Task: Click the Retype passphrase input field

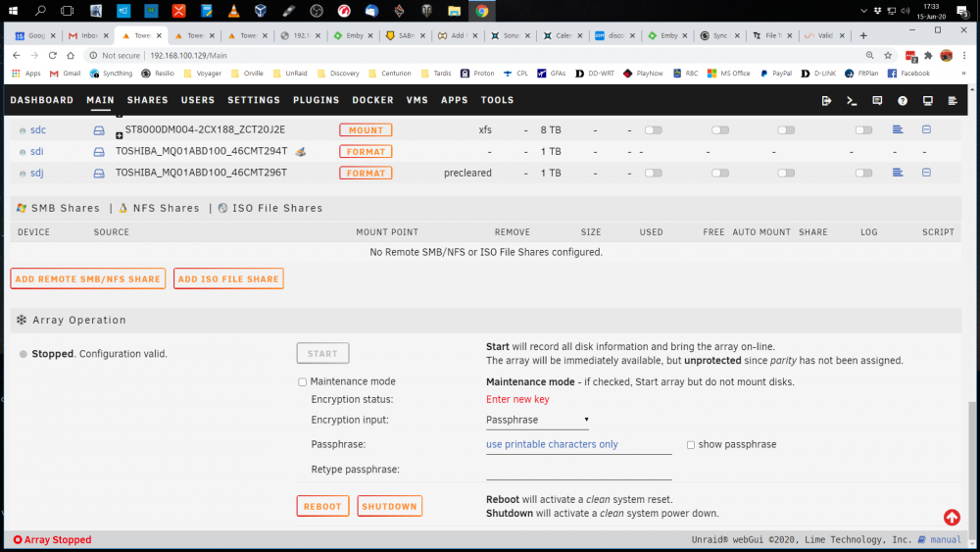Action: [x=579, y=470]
